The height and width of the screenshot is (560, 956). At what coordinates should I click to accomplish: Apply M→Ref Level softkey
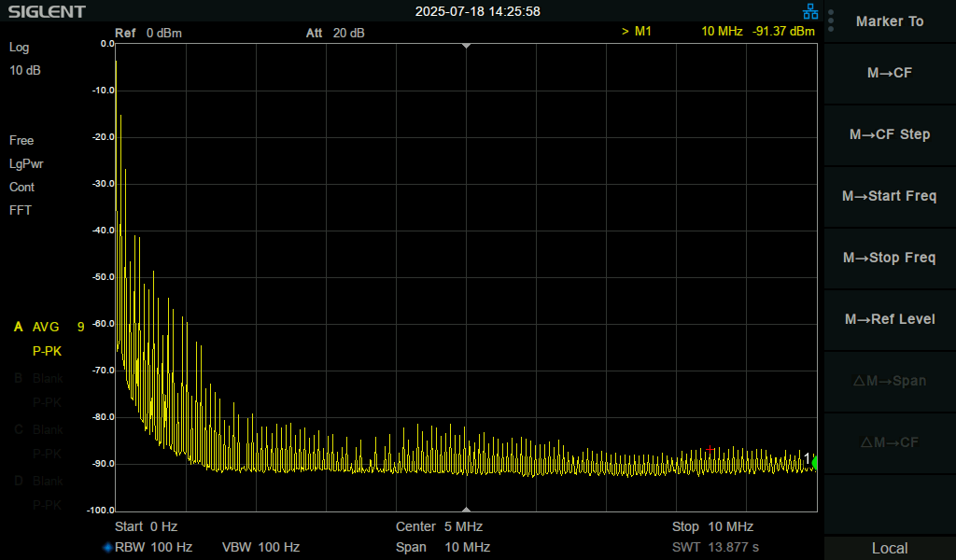[890, 319]
